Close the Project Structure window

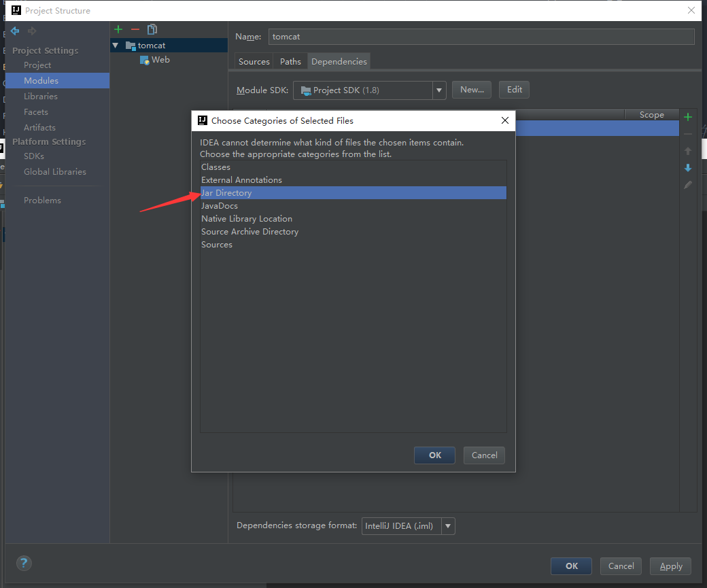tap(691, 10)
